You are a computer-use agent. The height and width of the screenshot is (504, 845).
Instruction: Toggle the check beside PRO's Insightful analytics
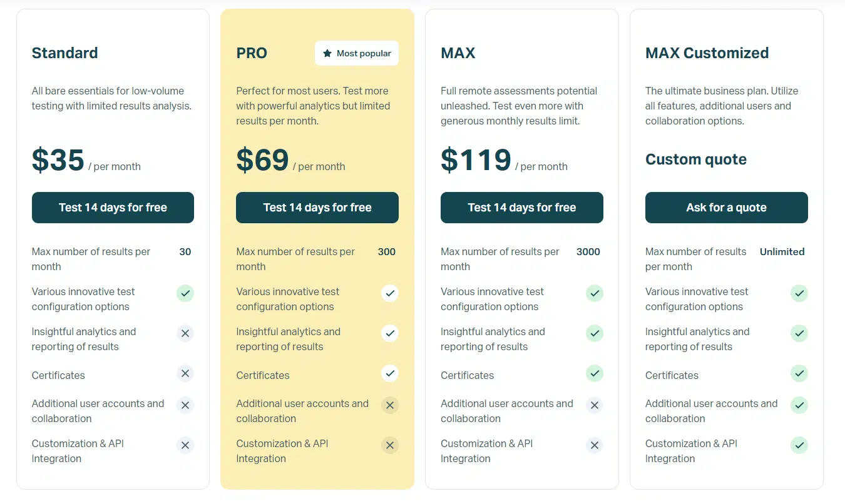(x=390, y=333)
